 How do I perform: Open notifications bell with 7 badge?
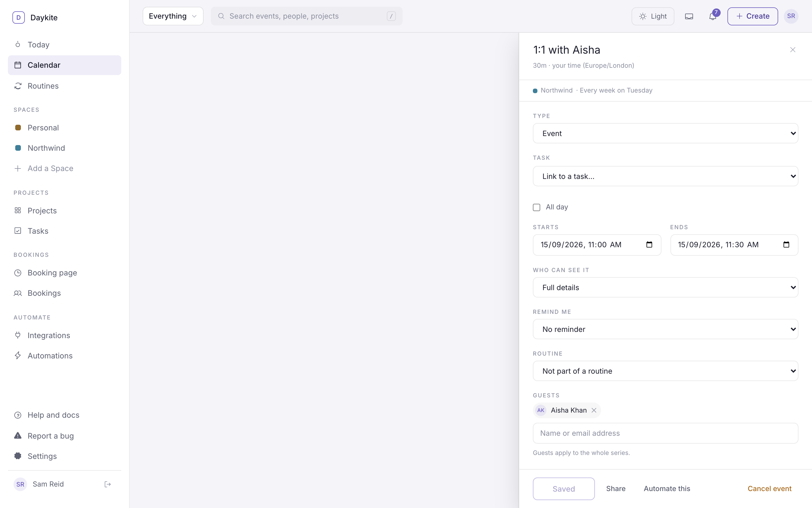pos(713,16)
